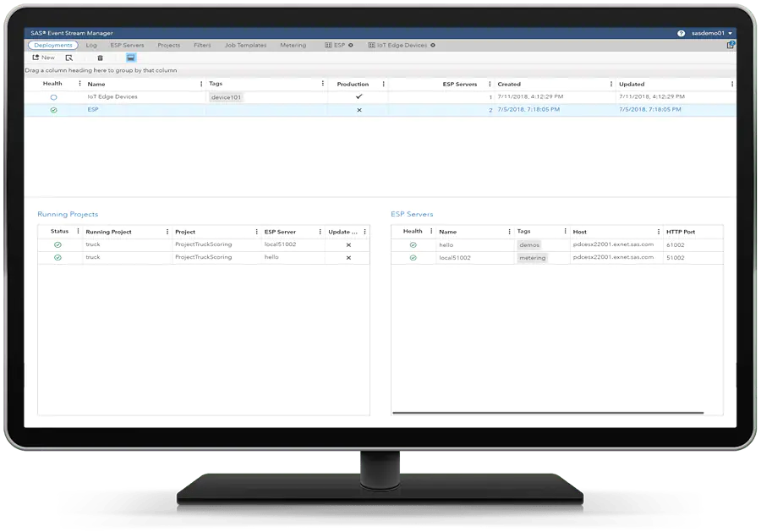Sort deployments by Created column header
Viewport: 761px width, 532px height.
click(x=509, y=84)
